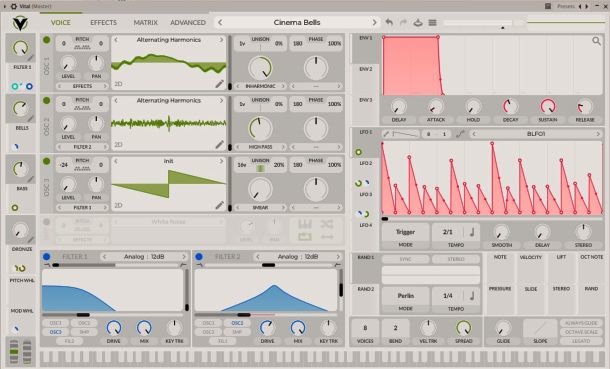The height and width of the screenshot is (369, 610).
Task: Click the envelope magnifier zoom icon
Action: coord(596,40)
